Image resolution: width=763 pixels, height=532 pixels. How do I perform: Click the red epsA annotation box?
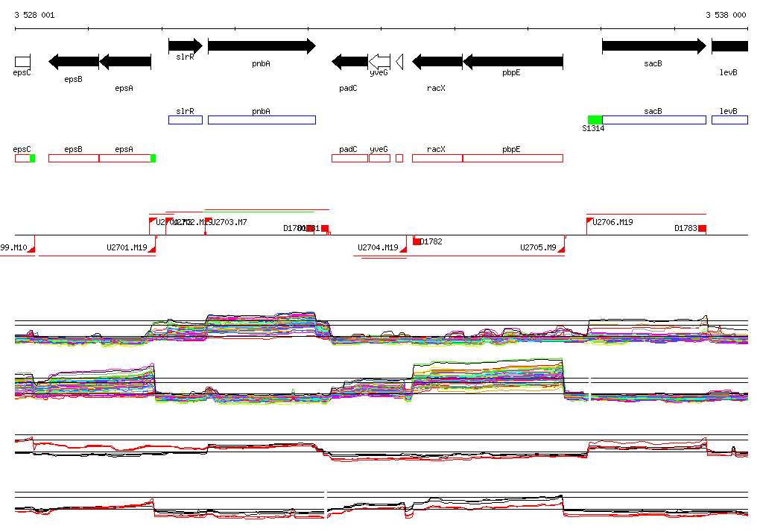coord(125,158)
